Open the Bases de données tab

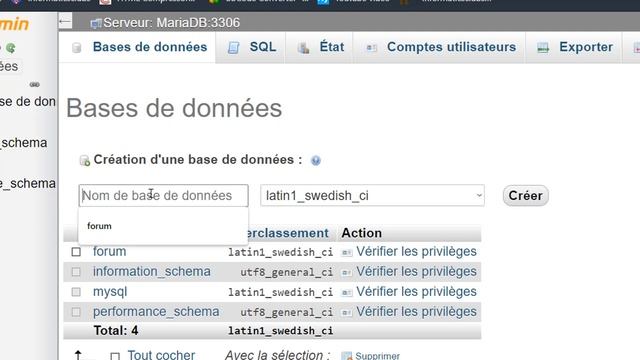coord(137,47)
